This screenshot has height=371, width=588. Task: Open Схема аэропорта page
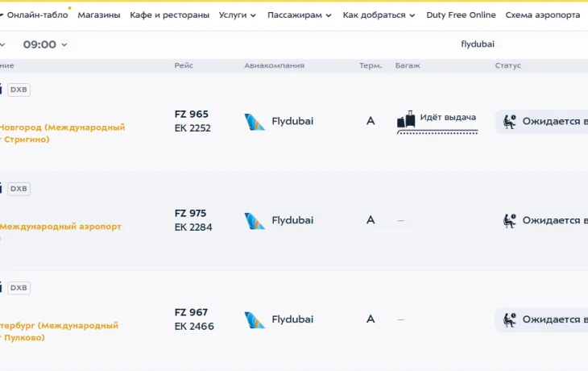click(x=542, y=15)
